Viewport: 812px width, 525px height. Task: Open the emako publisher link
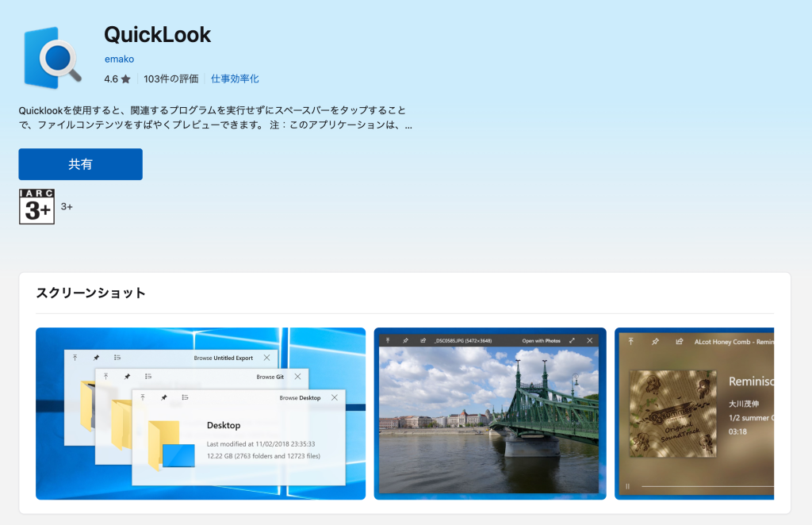click(x=119, y=59)
